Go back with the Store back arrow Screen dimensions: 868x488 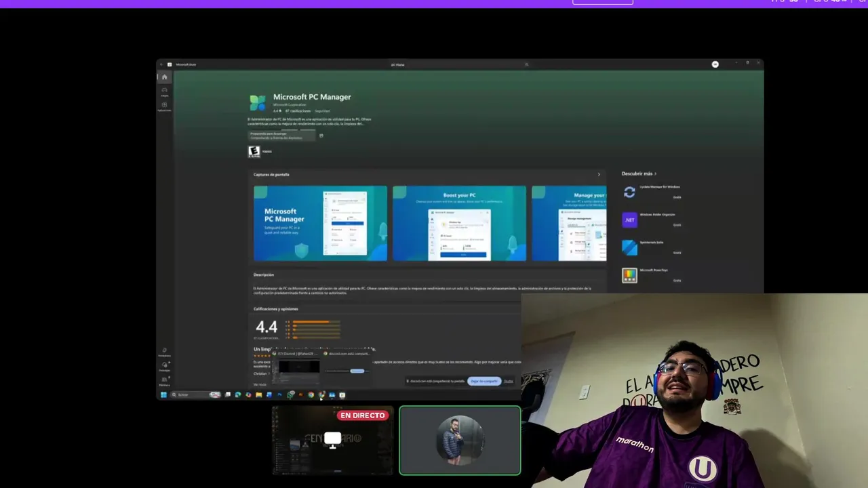[161, 64]
